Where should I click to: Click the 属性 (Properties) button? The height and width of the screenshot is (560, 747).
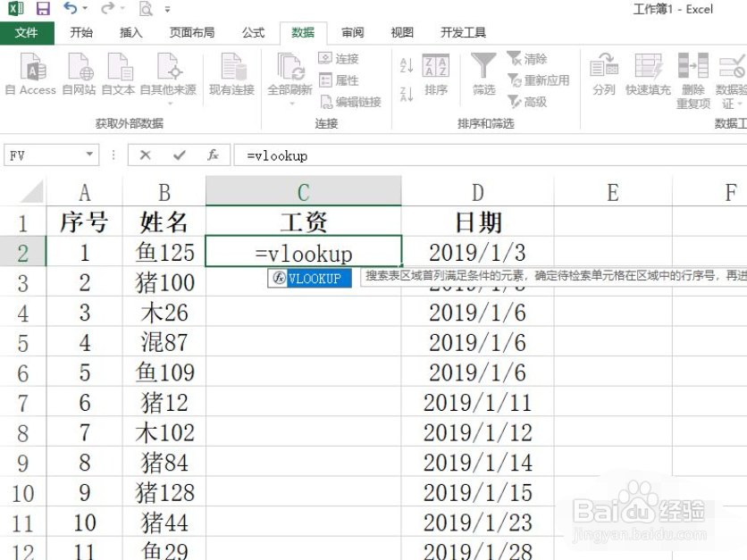click(x=339, y=80)
